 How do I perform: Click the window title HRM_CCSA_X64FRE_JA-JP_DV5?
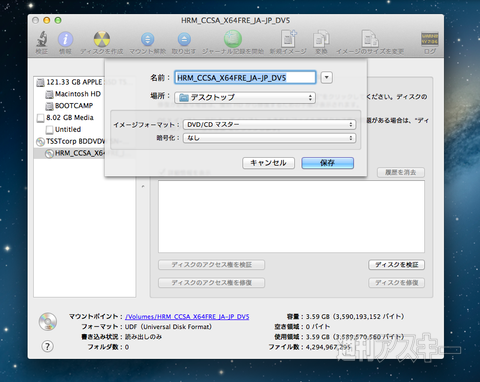pyautogui.click(x=235, y=20)
